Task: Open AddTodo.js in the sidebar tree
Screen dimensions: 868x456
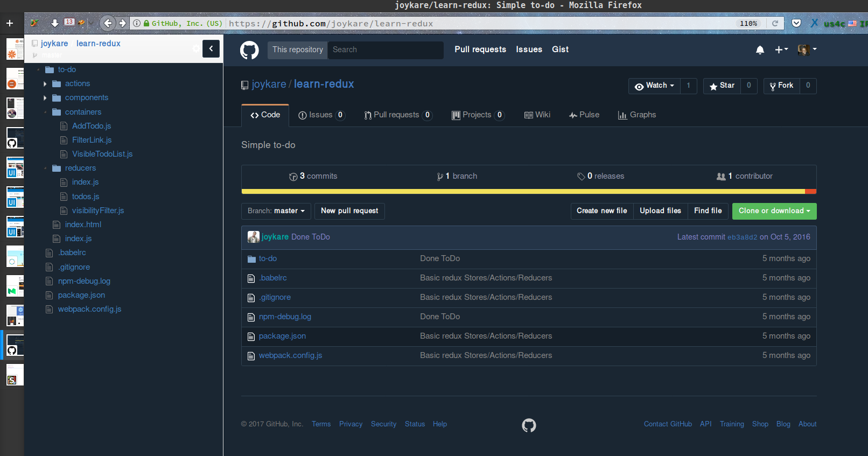Action: point(92,126)
